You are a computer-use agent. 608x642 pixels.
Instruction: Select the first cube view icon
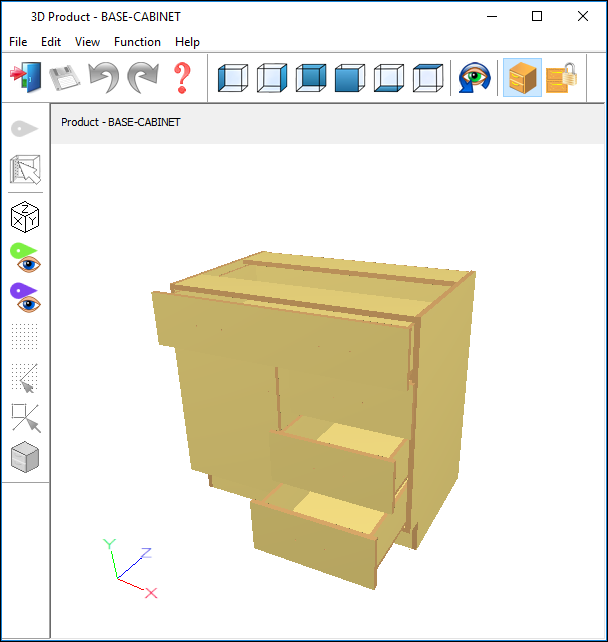tap(233, 78)
